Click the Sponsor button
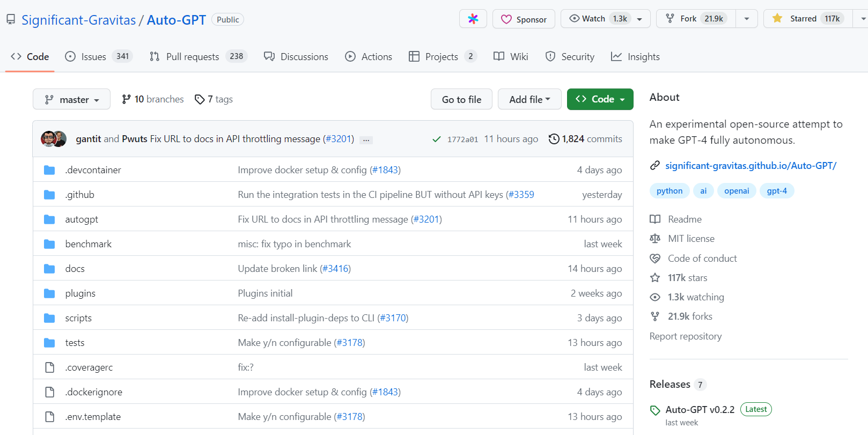868x435 pixels. 524,19
